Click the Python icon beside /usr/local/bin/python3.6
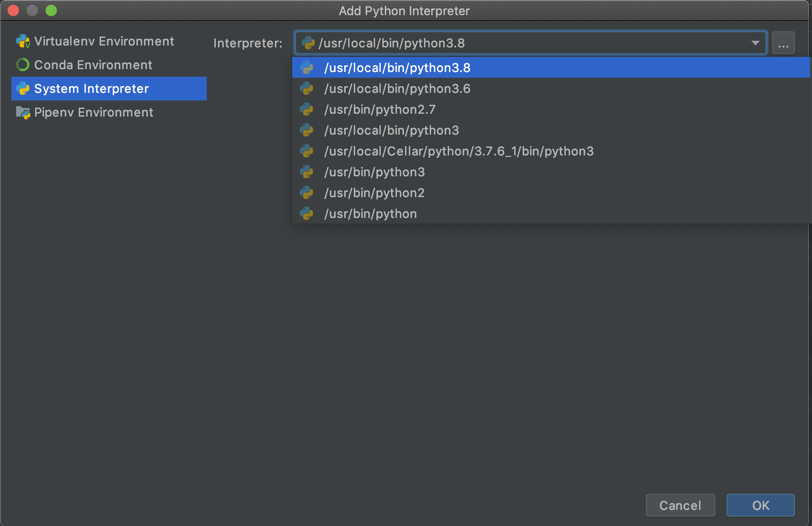812x526 pixels. pos(307,88)
